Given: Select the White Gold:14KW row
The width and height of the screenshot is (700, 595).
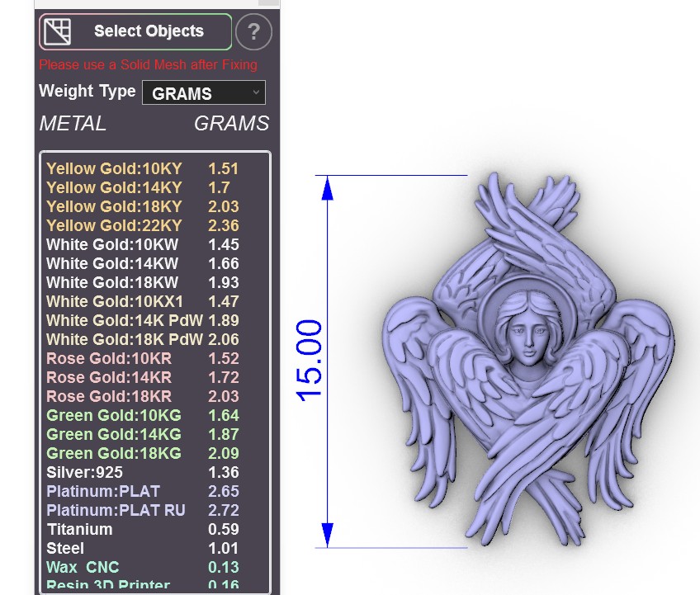Looking at the screenshot, I should (x=143, y=263).
